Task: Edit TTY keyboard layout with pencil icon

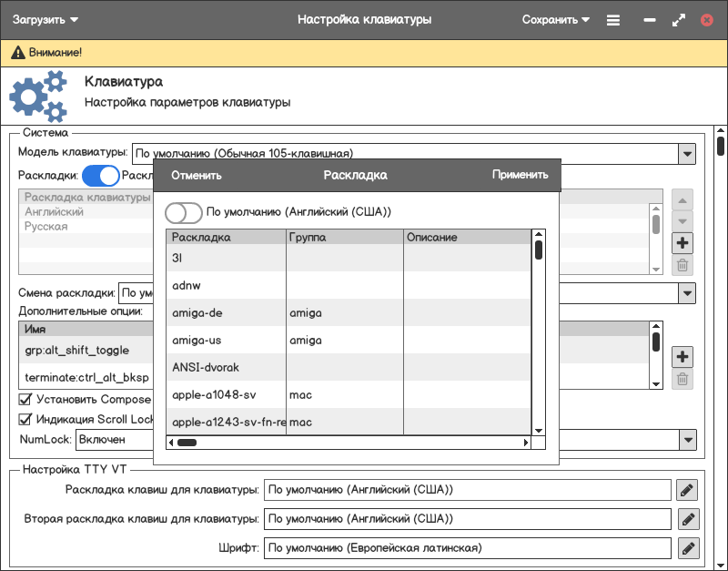Action: coord(687,490)
